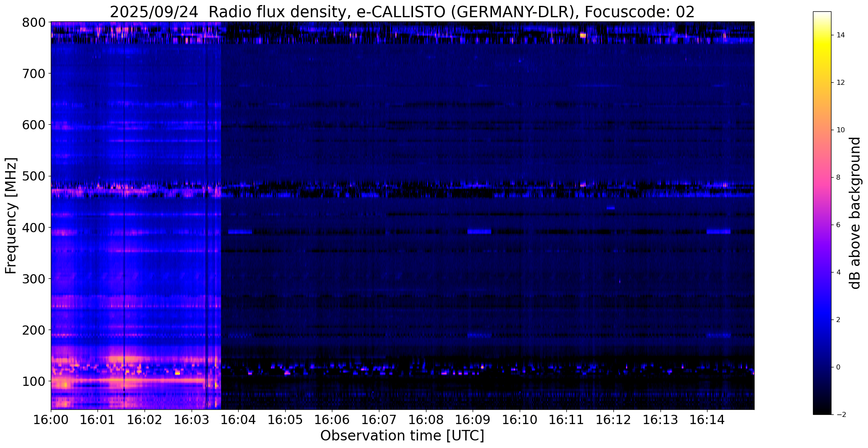Click the 600 frequency tick label
The height and width of the screenshot is (448, 868).
[33, 125]
